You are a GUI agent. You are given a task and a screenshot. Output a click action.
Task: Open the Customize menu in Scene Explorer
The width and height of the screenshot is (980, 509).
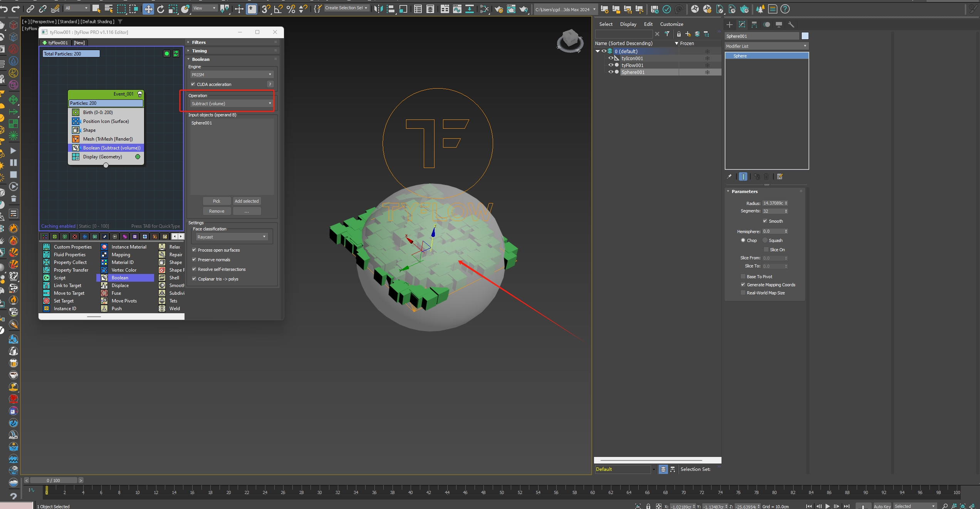click(671, 24)
